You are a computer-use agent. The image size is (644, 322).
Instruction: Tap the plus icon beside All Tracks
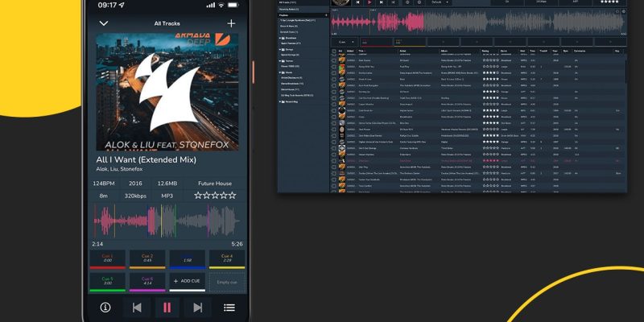[x=231, y=23]
